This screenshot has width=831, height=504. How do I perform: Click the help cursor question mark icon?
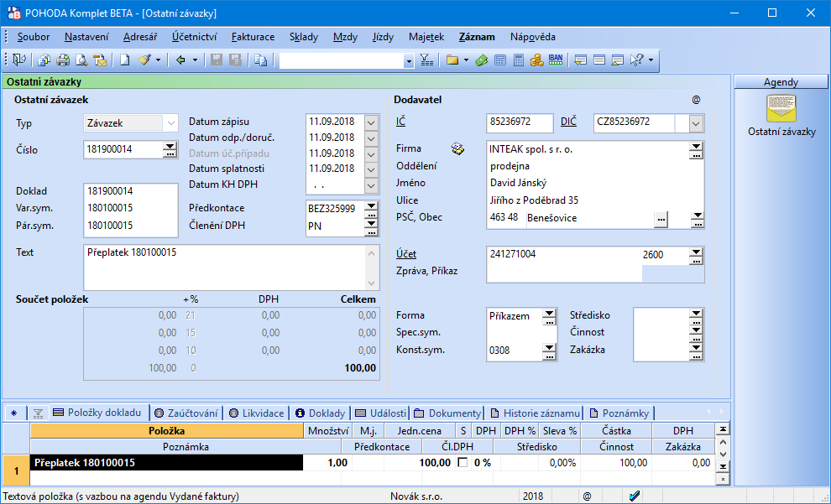pyautogui.click(x=636, y=60)
